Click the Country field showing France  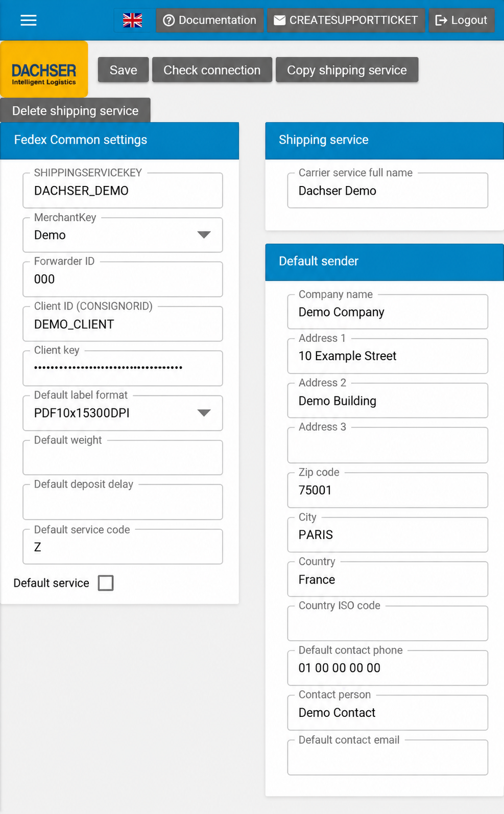[x=388, y=579]
